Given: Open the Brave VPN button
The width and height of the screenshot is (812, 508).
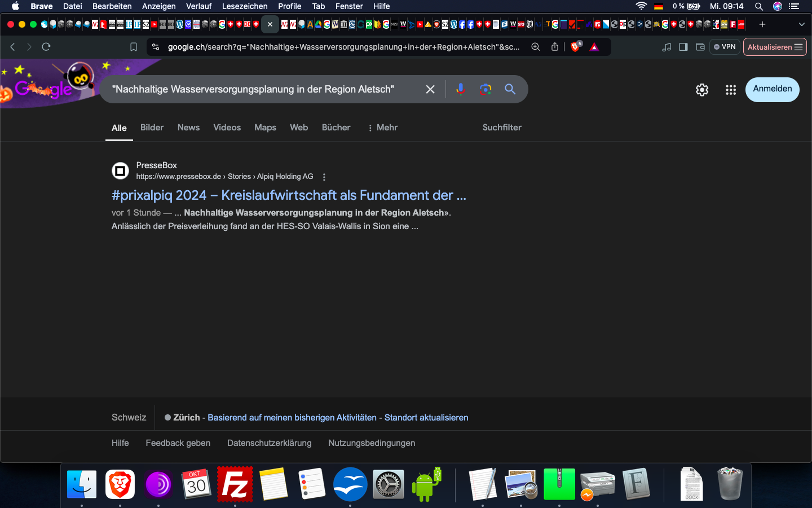Looking at the screenshot, I should pyautogui.click(x=725, y=47).
